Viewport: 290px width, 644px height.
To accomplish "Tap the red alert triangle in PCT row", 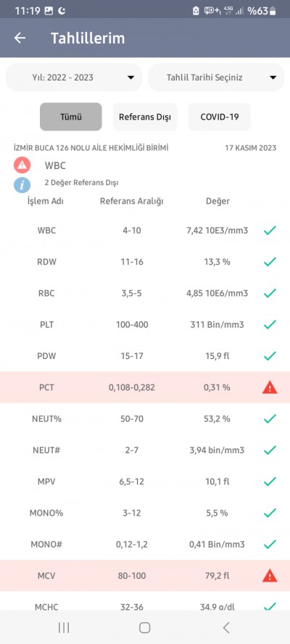I will click(270, 387).
